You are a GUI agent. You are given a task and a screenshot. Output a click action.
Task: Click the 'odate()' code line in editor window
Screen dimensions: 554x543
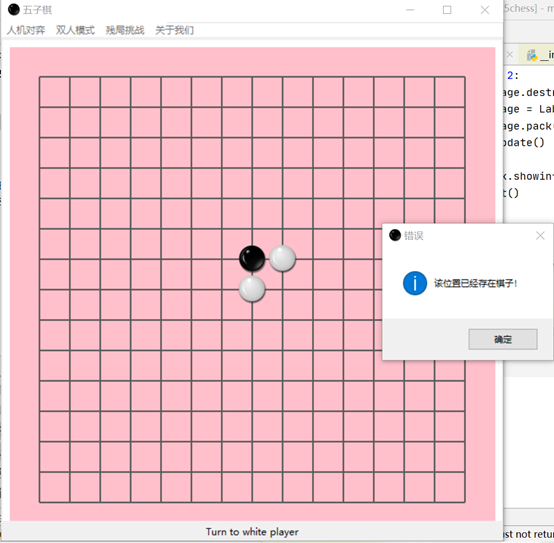[524, 143]
